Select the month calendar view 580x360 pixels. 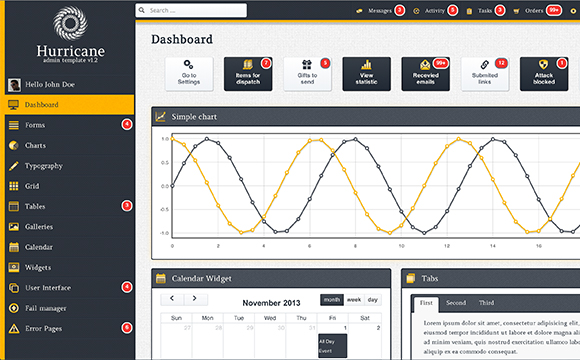332,300
